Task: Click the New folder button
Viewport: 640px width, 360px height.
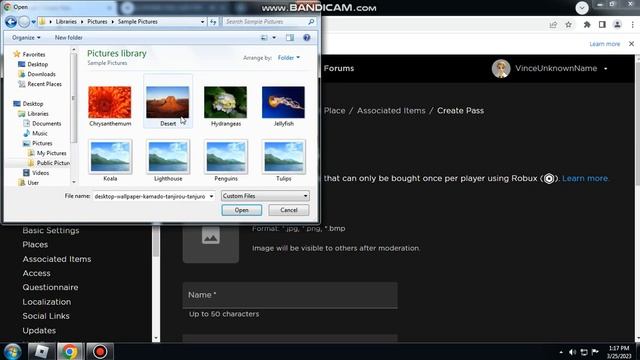Action: [x=69, y=38]
